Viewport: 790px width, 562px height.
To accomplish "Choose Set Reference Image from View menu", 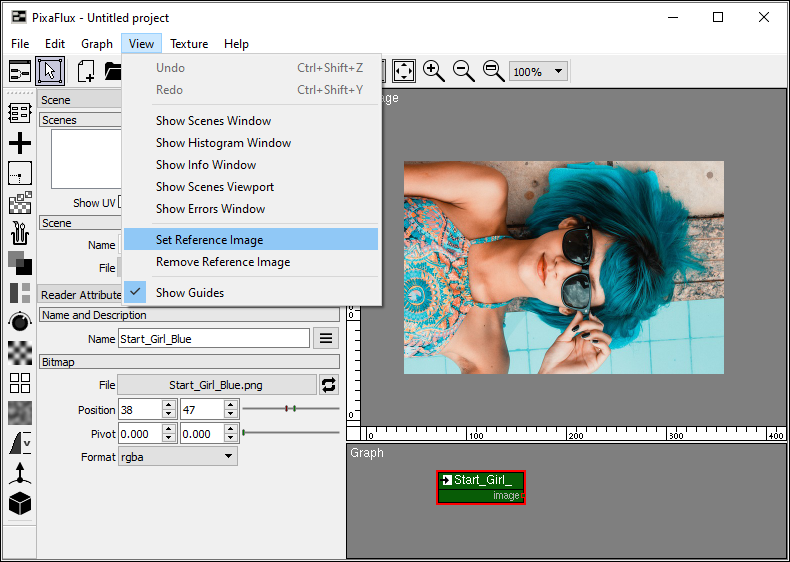I will (x=209, y=240).
